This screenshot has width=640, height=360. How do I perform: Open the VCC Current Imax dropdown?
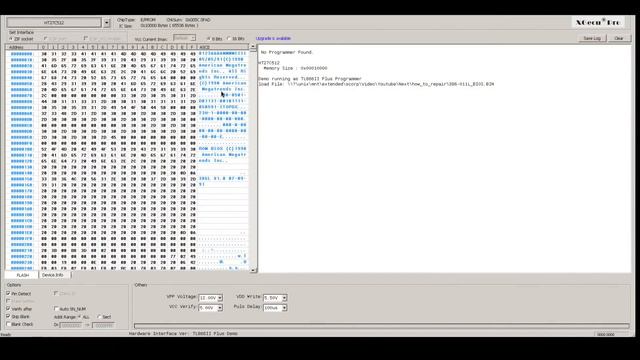click(x=184, y=38)
